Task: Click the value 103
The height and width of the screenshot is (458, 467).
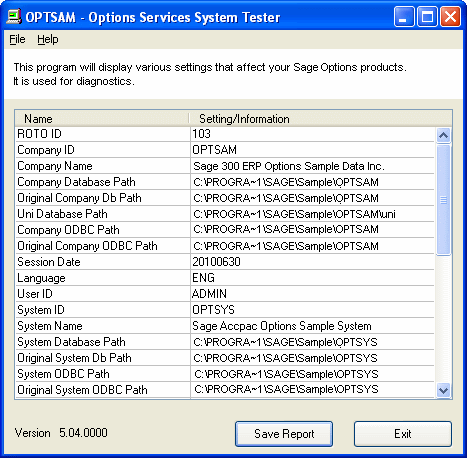Action: point(201,134)
